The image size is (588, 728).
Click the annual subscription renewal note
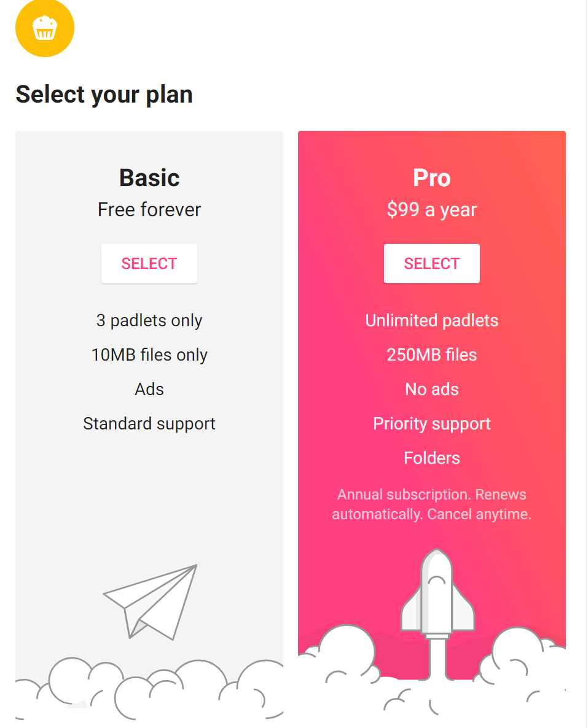431,504
